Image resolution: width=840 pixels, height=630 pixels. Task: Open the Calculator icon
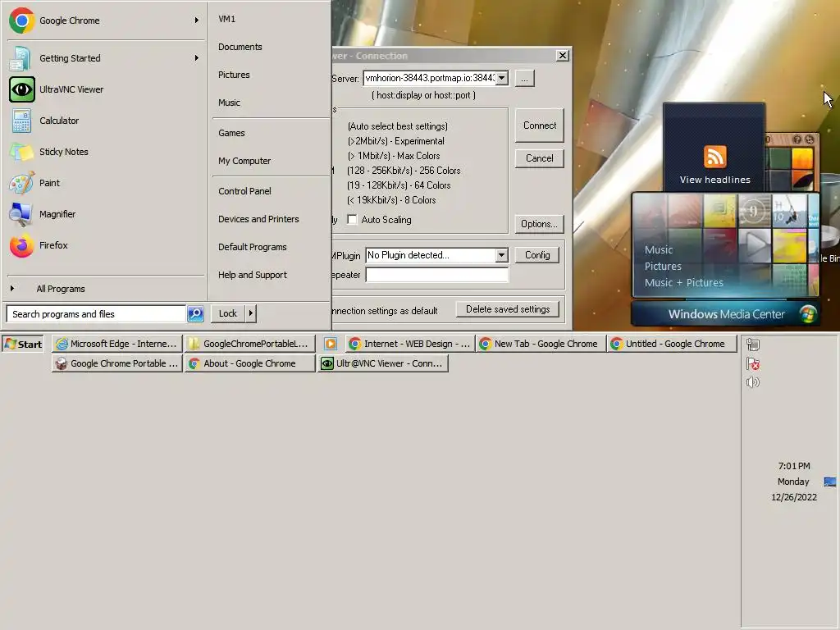pyautogui.click(x=21, y=121)
